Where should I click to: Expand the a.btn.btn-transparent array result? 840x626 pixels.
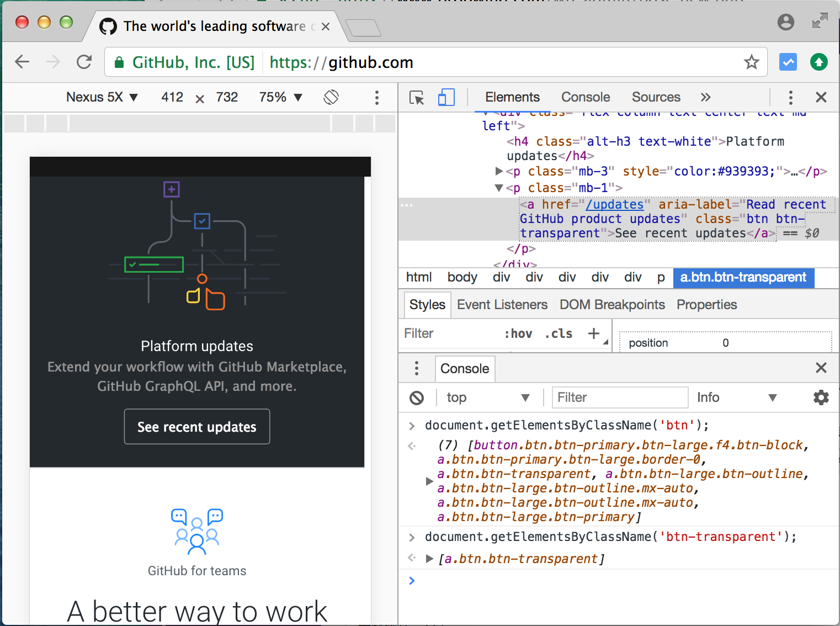[x=429, y=559]
